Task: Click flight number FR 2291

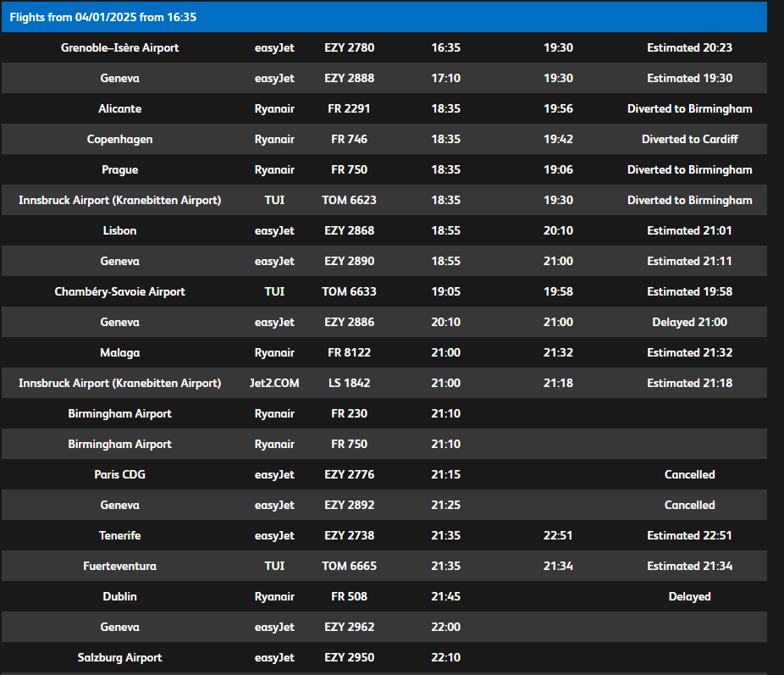Action: point(349,108)
